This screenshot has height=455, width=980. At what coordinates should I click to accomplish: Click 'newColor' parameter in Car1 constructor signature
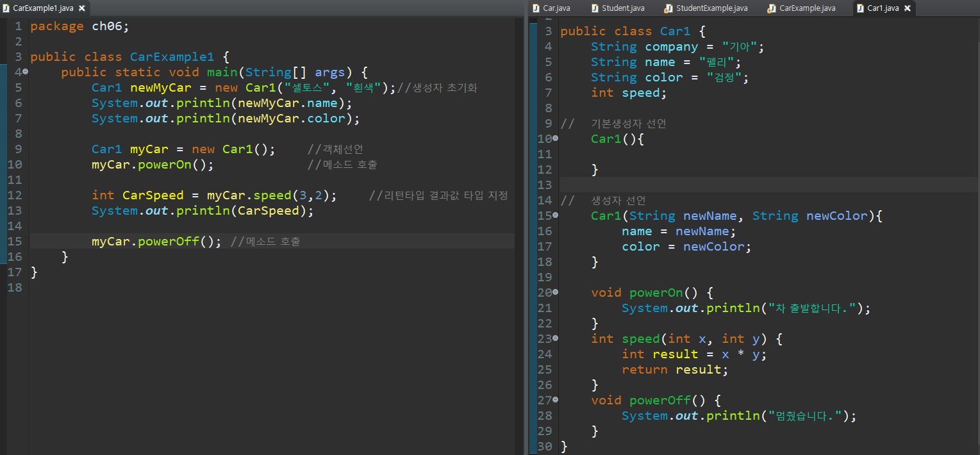(x=836, y=216)
